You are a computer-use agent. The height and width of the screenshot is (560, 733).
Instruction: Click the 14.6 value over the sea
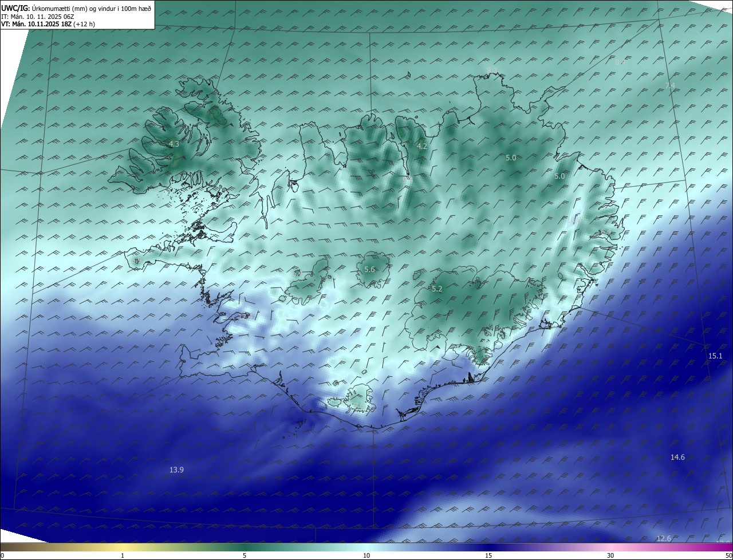click(677, 457)
